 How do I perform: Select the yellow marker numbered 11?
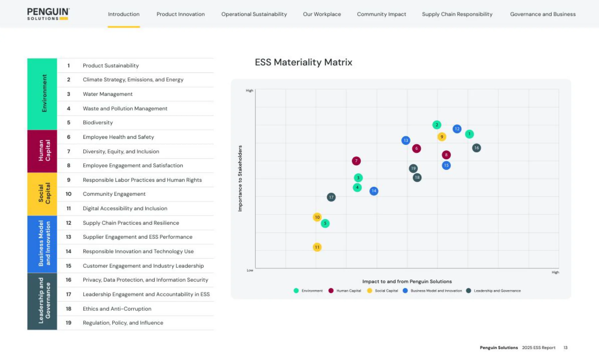(317, 247)
